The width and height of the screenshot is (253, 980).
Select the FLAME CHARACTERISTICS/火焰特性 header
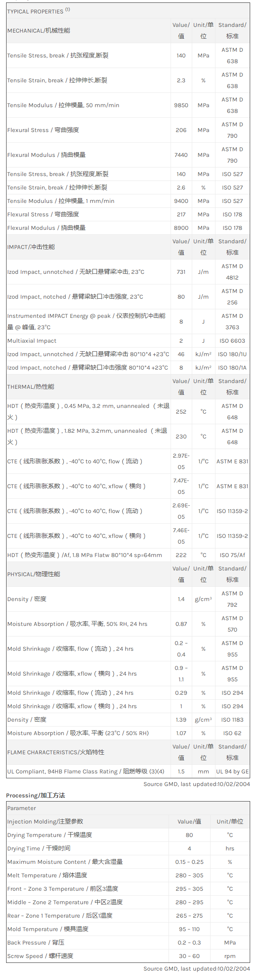click(x=55, y=752)
